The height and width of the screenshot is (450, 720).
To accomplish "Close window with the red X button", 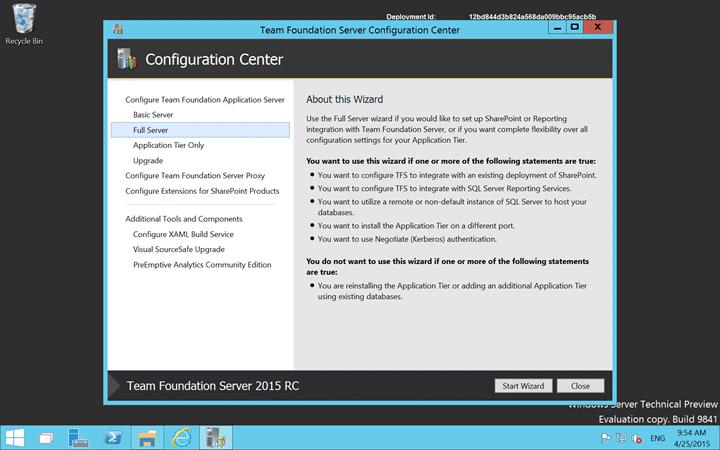I will click(598, 27).
